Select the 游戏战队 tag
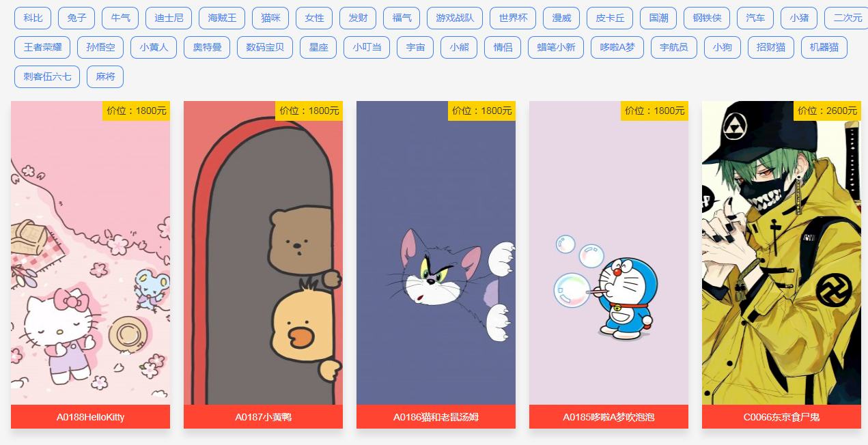The height and width of the screenshot is (445, 868). 455,18
